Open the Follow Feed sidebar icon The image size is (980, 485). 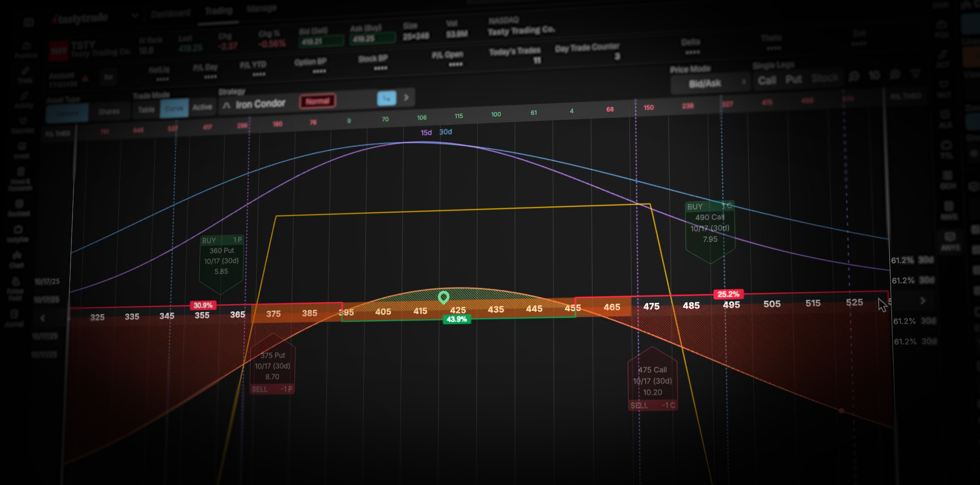coord(15,281)
